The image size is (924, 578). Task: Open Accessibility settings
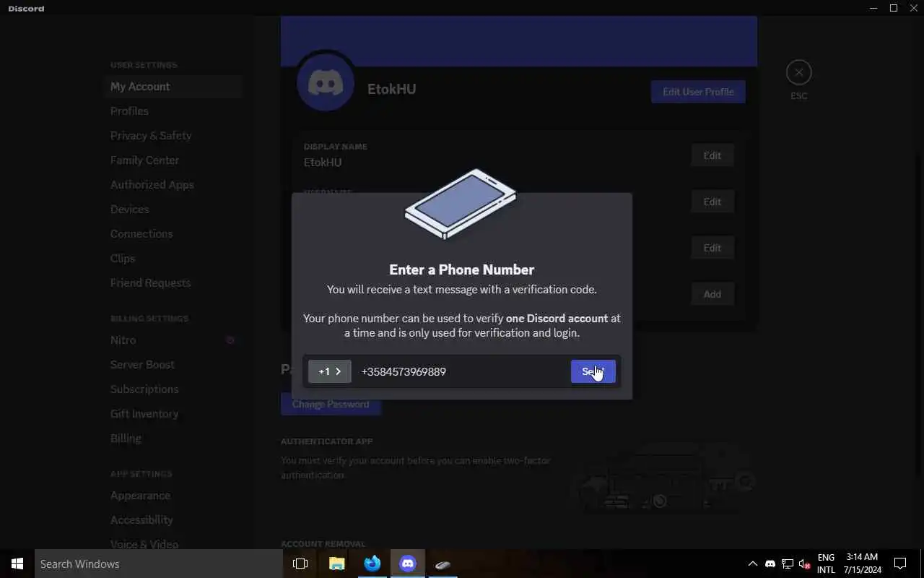click(x=173, y=519)
